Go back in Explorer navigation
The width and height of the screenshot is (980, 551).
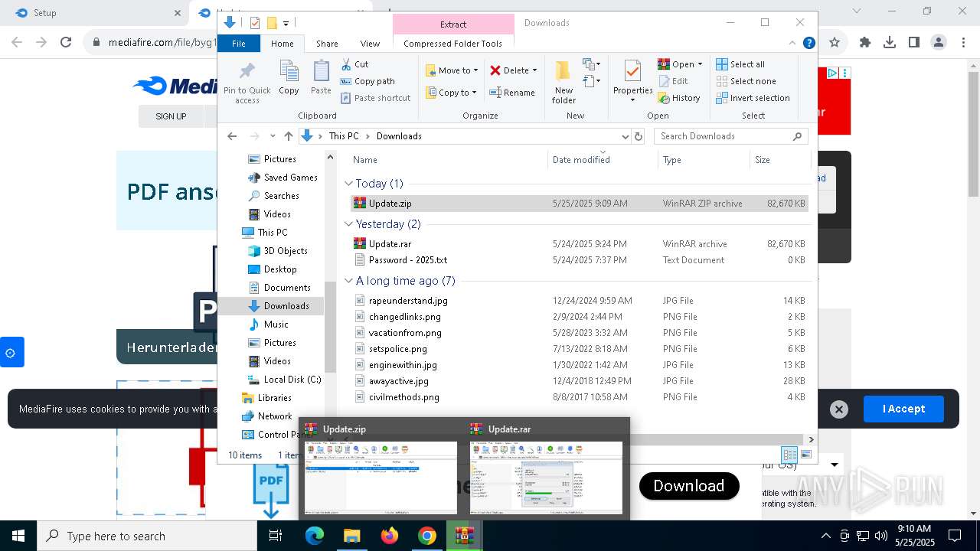[233, 136]
